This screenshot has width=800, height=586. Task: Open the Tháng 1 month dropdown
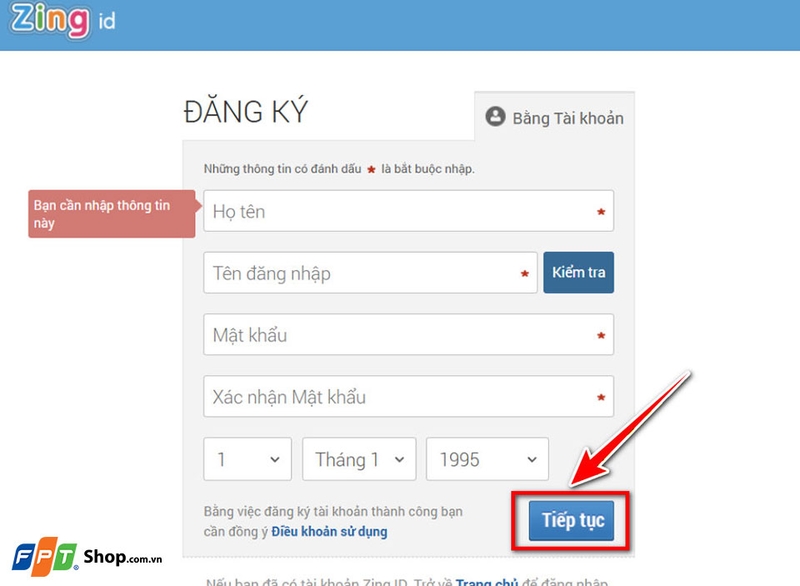(359, 459)
